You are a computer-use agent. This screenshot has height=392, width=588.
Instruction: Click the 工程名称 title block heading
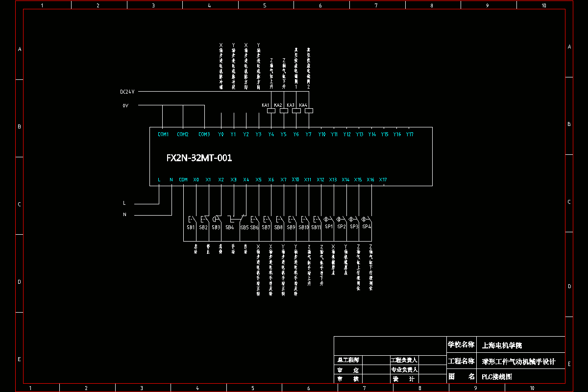(461, 361)
